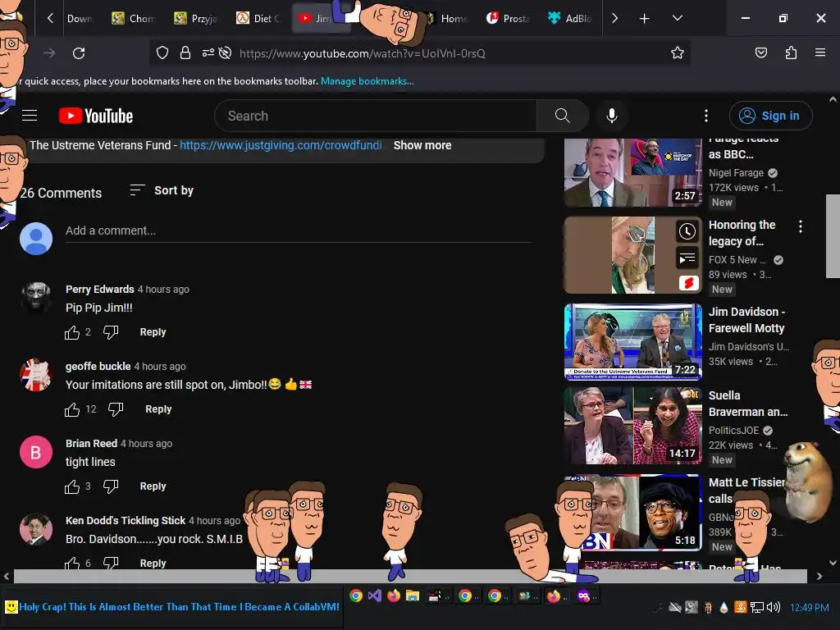Click the 12:49 PM taskbar clock
The image size is (840, 630).
[809, 608]
